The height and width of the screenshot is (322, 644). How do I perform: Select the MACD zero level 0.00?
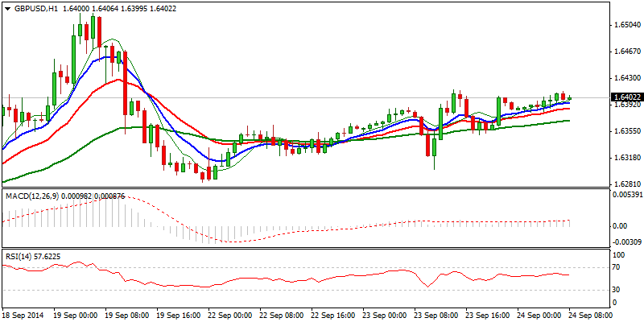tap(620, 226)
